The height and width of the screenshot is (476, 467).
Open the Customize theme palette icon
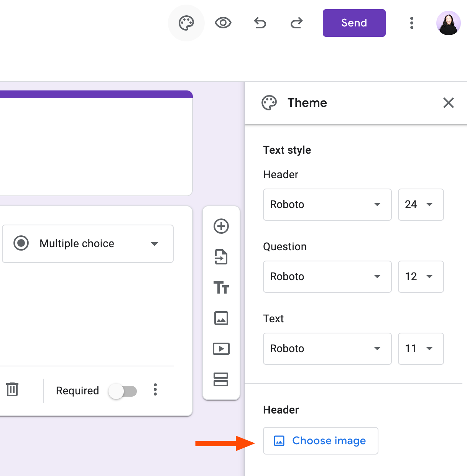[x=186, y=23]
